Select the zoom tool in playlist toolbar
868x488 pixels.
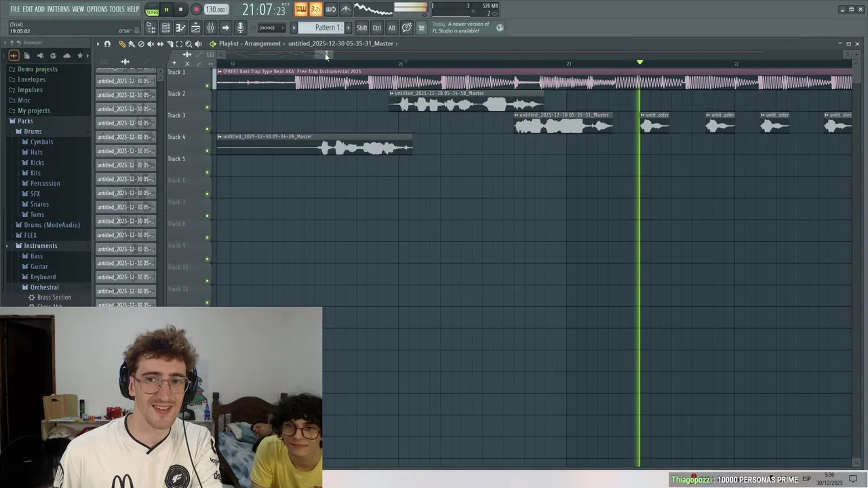189,44
